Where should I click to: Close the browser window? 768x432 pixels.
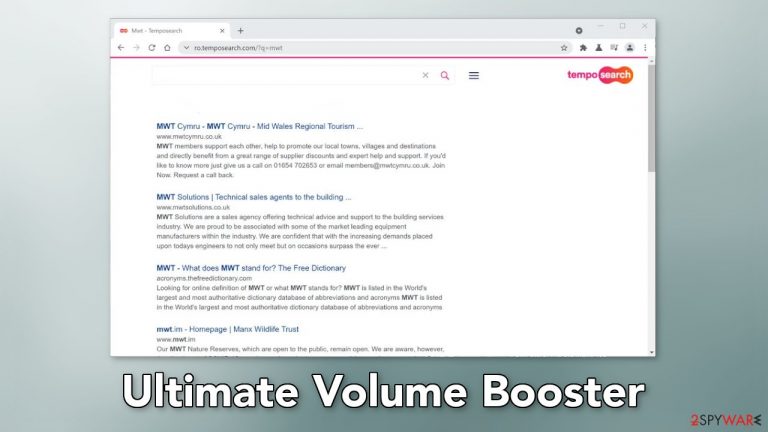645,26
